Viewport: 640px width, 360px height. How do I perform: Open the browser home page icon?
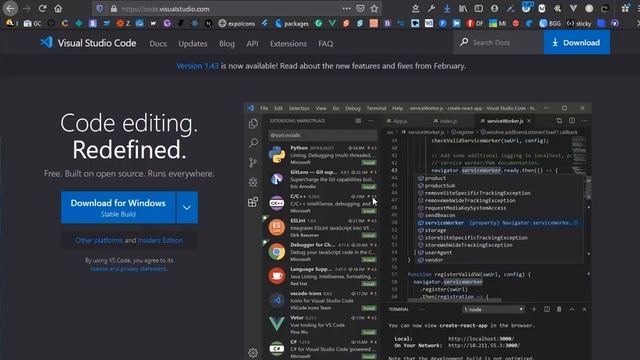tap(58, 9)
